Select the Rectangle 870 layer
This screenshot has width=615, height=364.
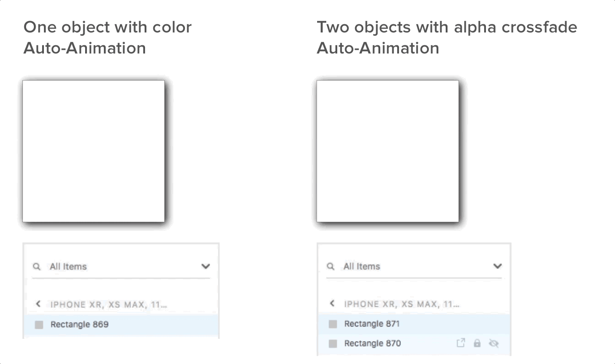pos(372,343)
